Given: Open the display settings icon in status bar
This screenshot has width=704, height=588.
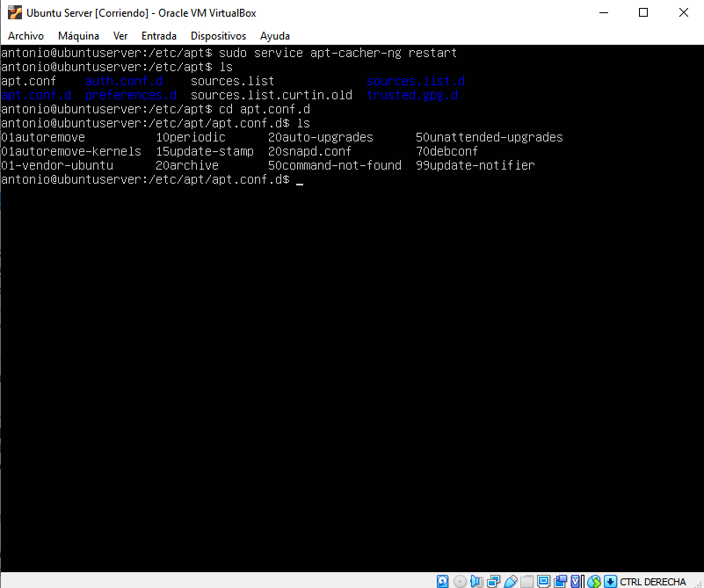Looking at the screenshot, I should pos(544,581).
